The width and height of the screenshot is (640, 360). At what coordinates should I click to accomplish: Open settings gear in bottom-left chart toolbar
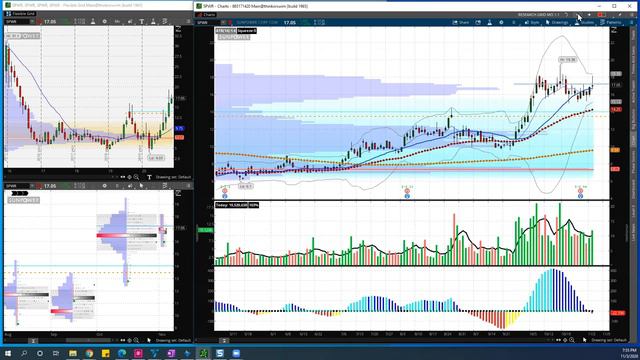click(x=104, y=186)
